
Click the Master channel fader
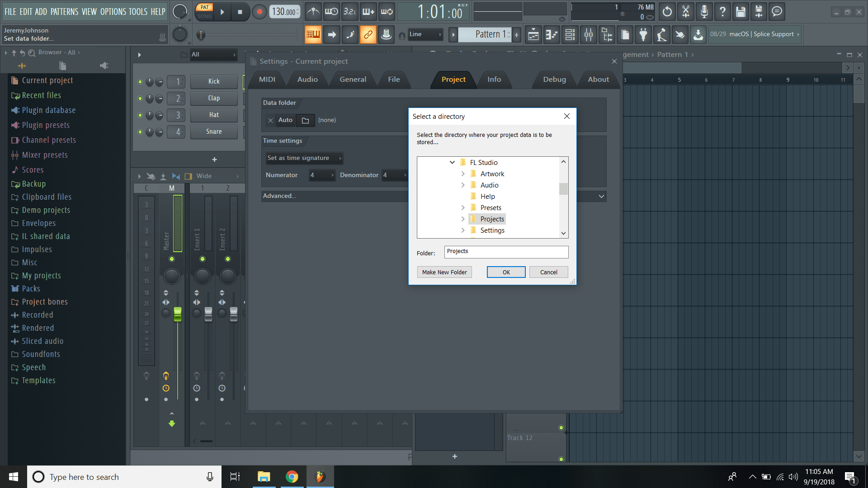[x=177, y=313]
